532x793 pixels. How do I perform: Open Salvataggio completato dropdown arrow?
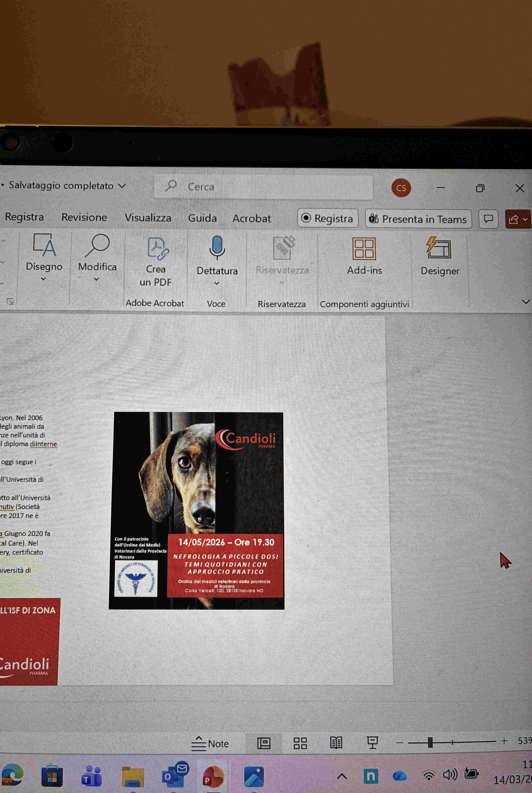click(122, 186)
